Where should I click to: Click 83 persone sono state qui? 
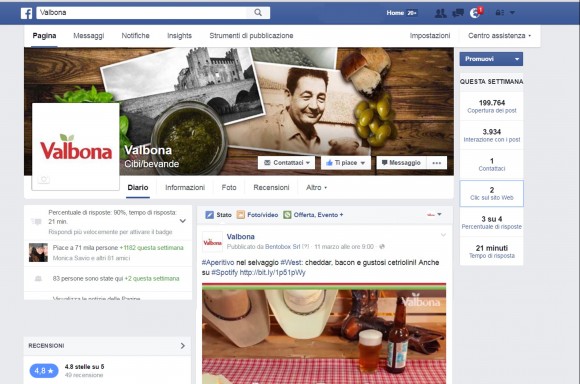[x=88, y=279]
